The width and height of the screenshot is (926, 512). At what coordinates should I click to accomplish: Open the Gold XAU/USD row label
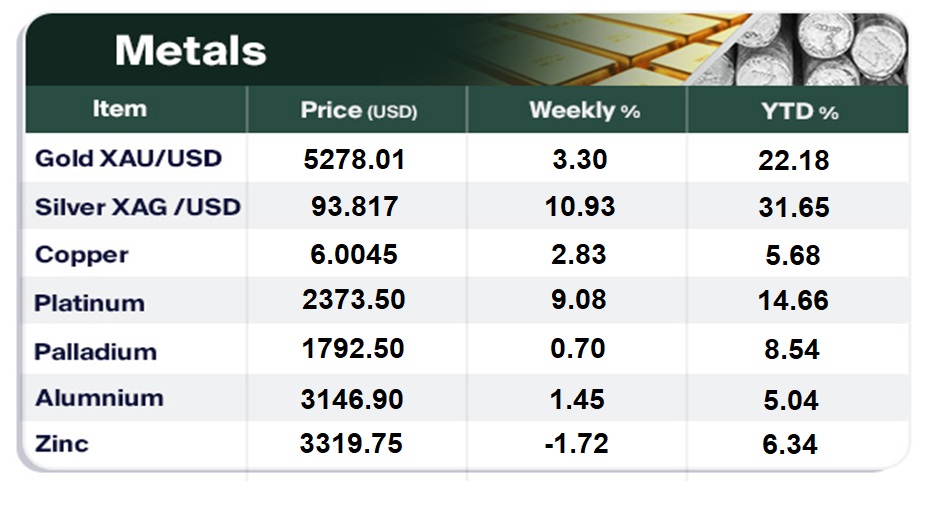pyautogui.click(x=128, y=159)
